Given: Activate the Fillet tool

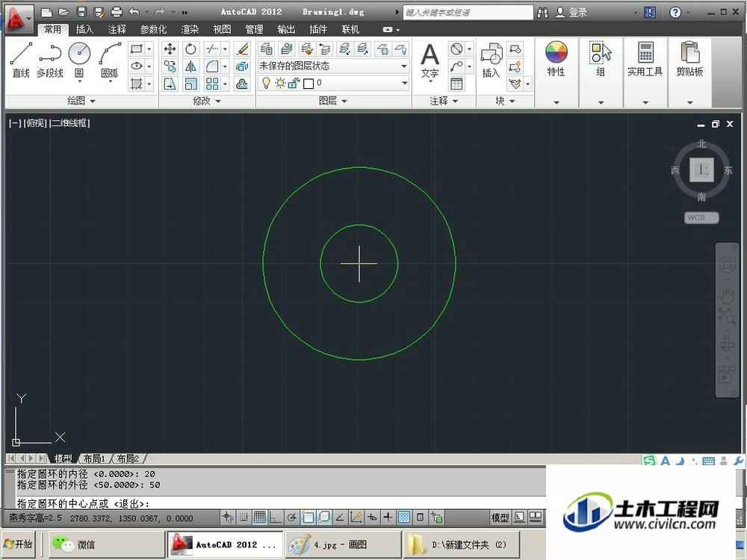Looking at the screenshot, I should 211,66.
